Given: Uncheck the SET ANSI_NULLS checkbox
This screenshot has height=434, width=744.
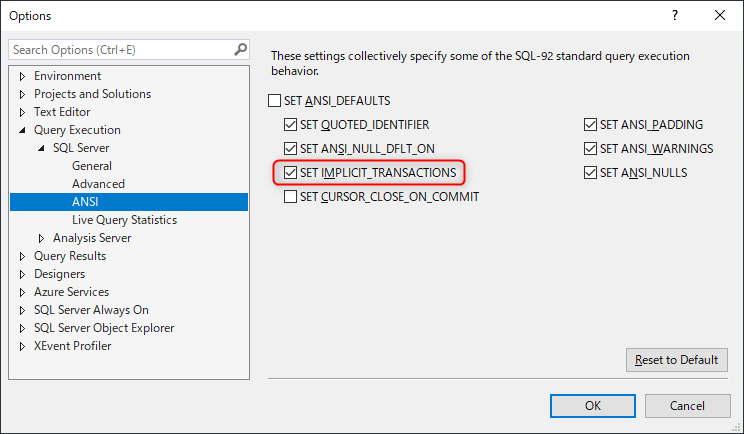Looking at the screenshot, I should [x=591, y=173].
